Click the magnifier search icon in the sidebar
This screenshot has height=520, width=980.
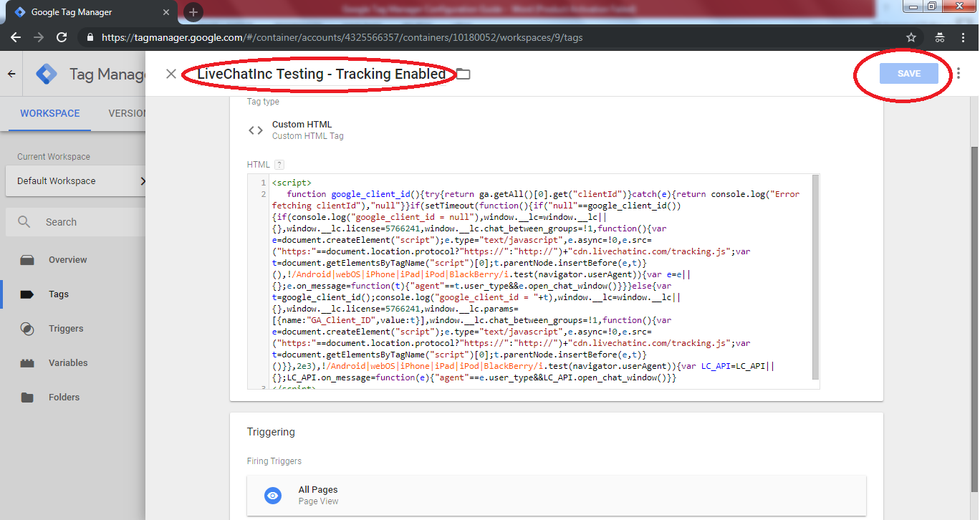pyautogui.click(x=24, y=222)
